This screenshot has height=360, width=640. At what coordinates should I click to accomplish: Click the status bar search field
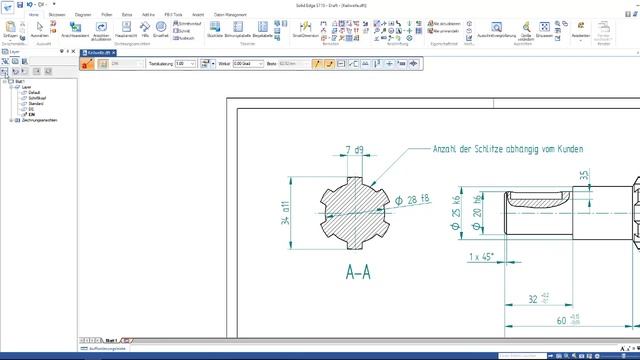point(522,356)
